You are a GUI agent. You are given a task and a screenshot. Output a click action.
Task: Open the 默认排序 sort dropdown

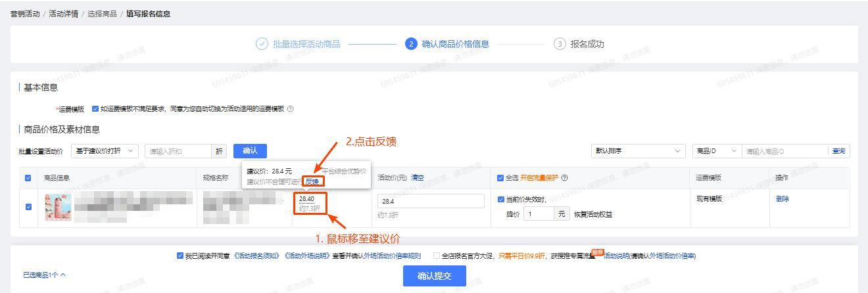pyautogui.click(x=638, y=151)
